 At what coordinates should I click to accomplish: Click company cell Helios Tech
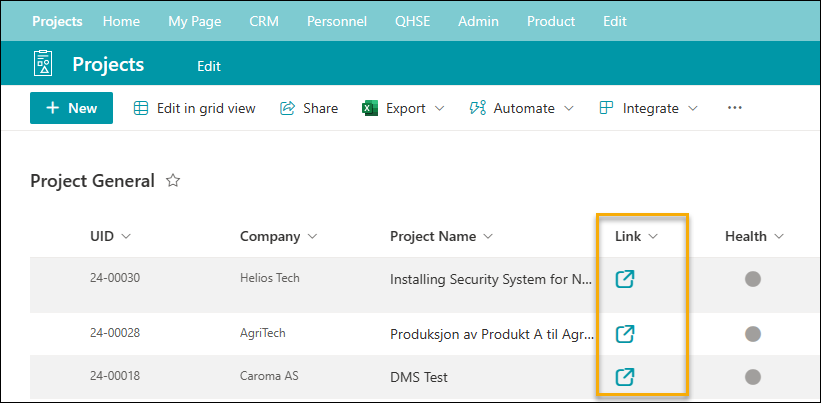270,278
